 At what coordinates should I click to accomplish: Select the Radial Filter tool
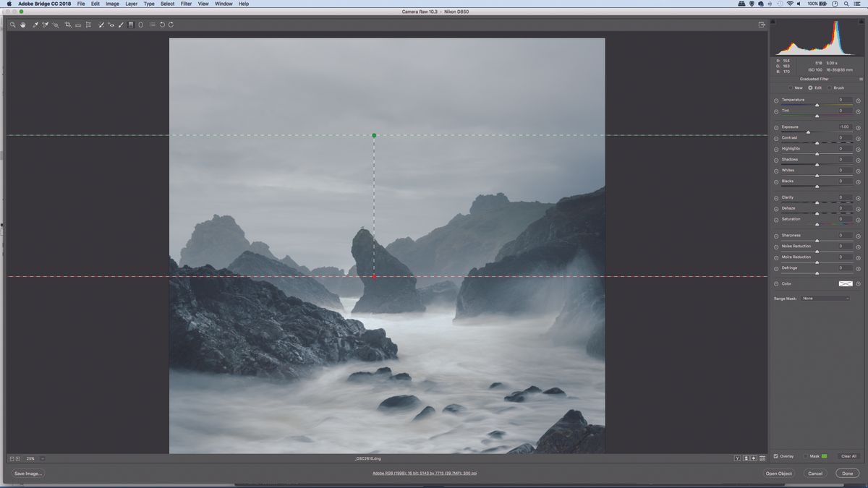coord(140,25)
